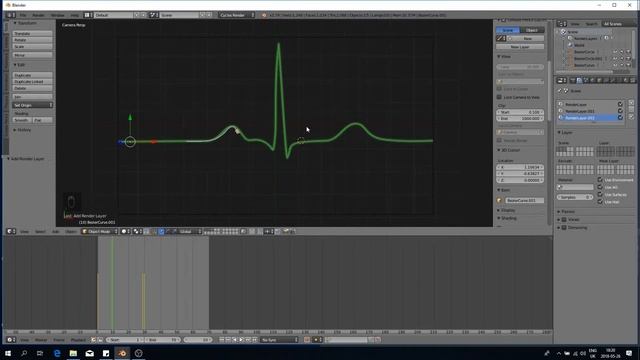This screenshot has width=640, height=360.
Task: Click the play animation button
Action: coord(241,340)
